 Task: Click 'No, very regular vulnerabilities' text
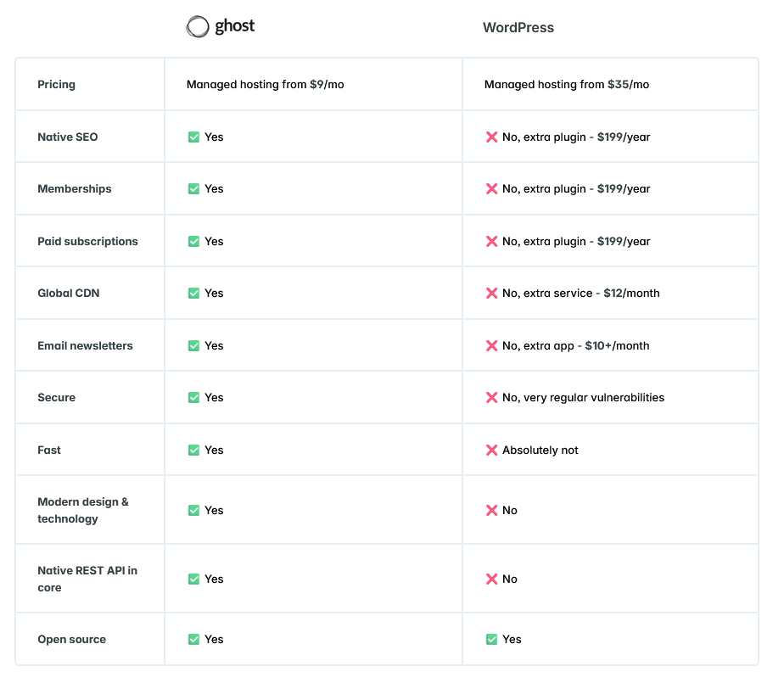(584, 398)
